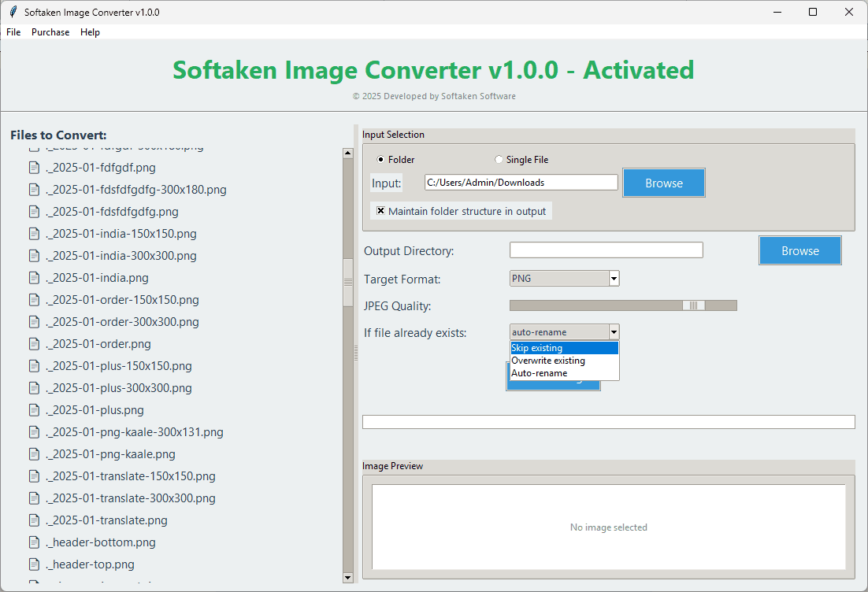Select file name _2025-01-plus.png
The image size is (868, 592).
[x=95, y=410]
